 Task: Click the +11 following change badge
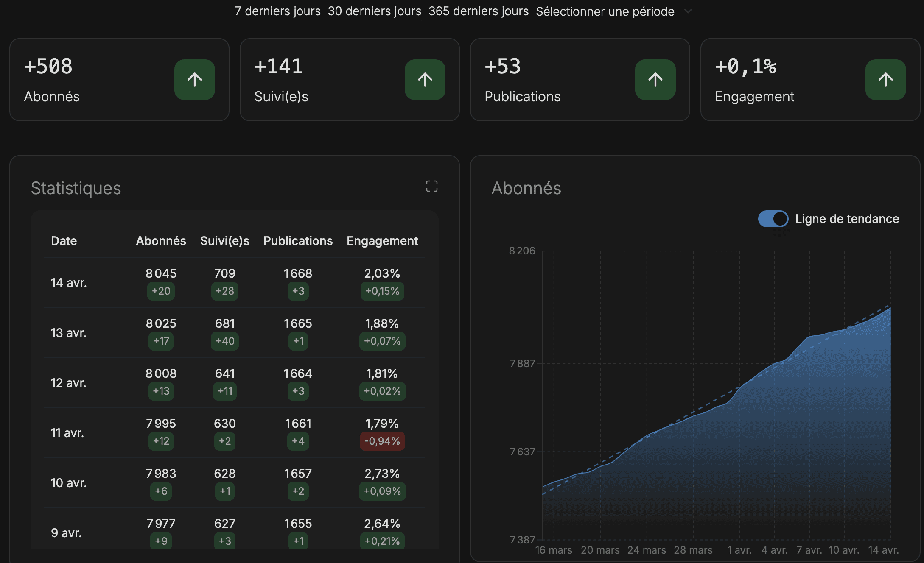(225, 391)
